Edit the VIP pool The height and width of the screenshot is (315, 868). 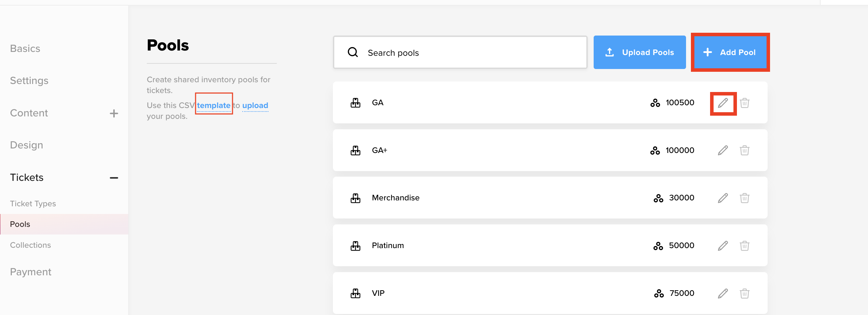(723, 293)
